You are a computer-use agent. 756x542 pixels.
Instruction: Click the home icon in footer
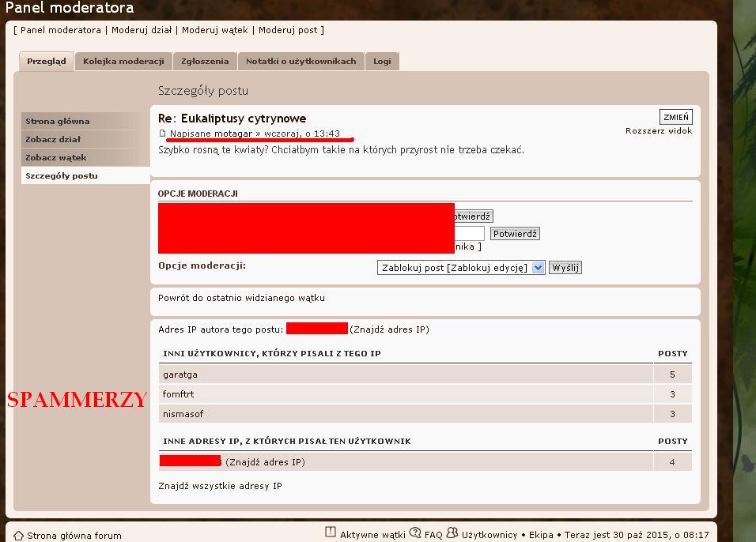point(18,536)
